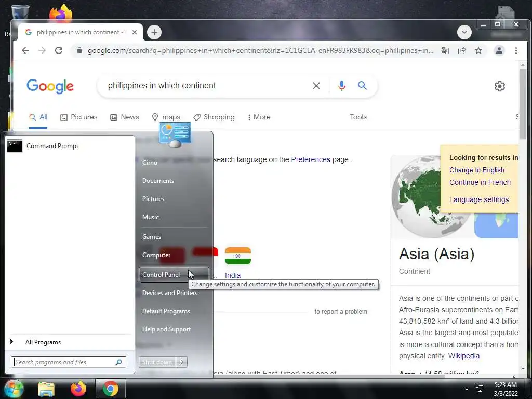The image size is (532, 399).
Task: Click the Recycle Bin desktop icon
Action: (x=20, y=12)
